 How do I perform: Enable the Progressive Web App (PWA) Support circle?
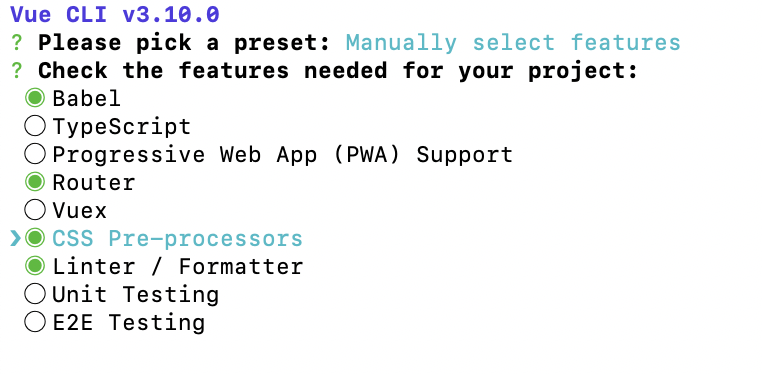coord(35,154)
